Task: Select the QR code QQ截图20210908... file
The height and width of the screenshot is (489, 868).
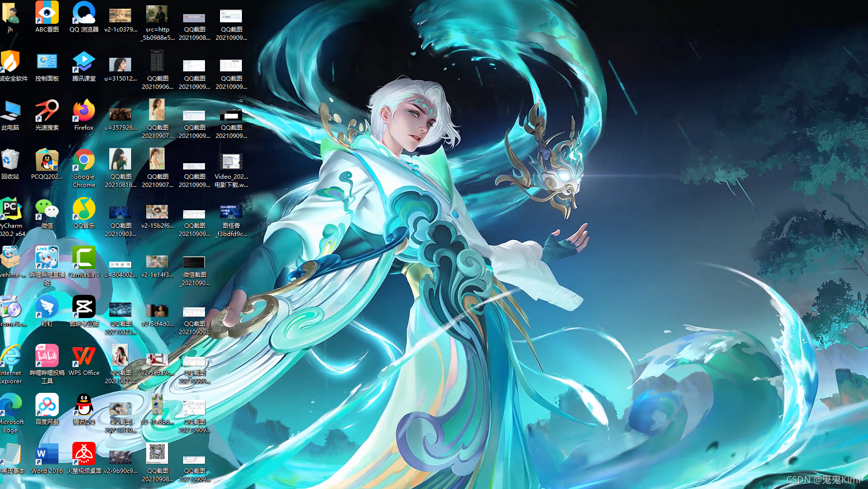Action: click(158, 462)
